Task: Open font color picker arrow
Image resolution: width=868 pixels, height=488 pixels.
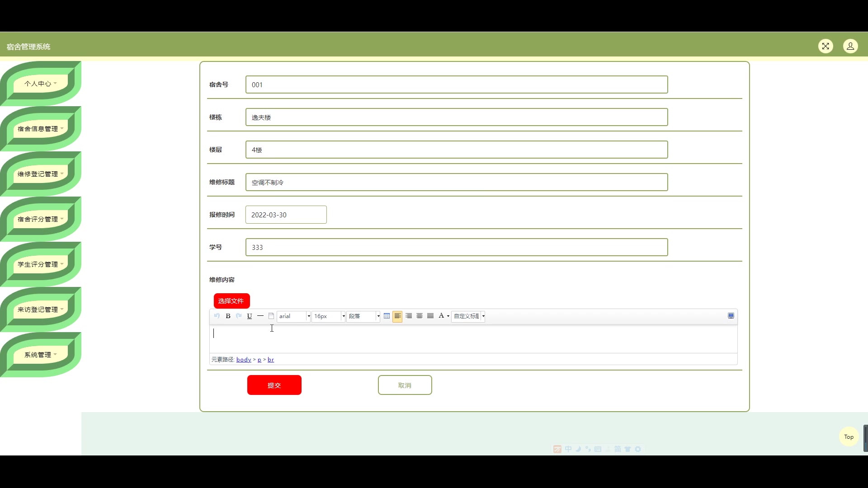Action: (448, 316)
